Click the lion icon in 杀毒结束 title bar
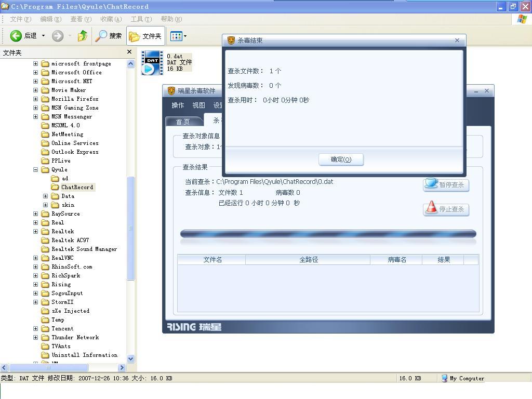Screen dimensions: 532x399 pos(231,41)
